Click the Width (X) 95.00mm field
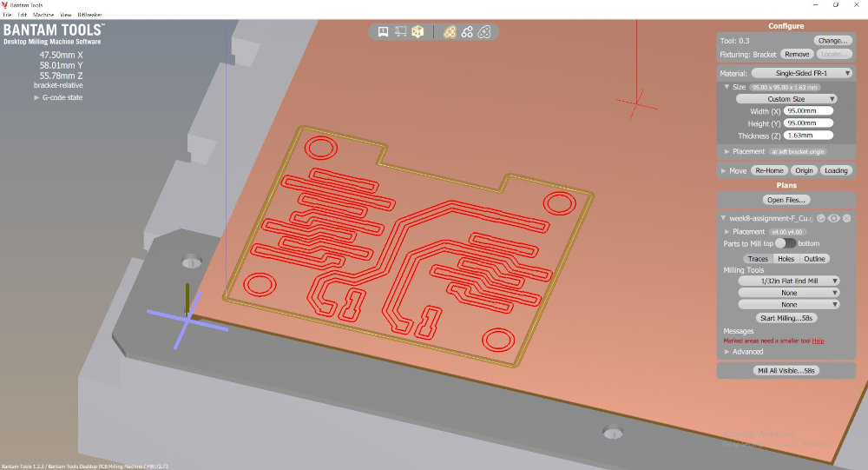 tap(808, 111)
